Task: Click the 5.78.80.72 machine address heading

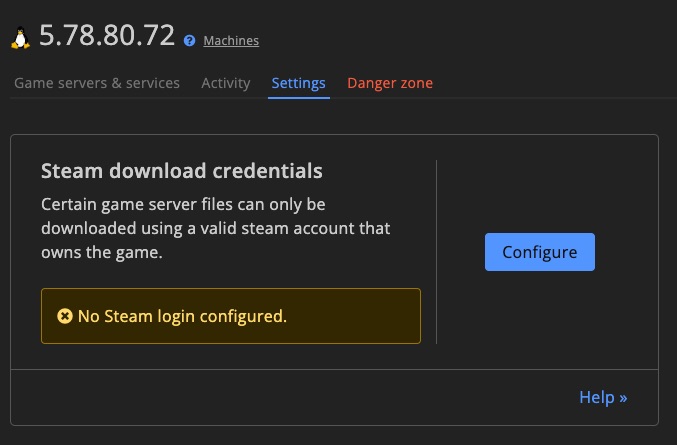Action: [107, 35]
